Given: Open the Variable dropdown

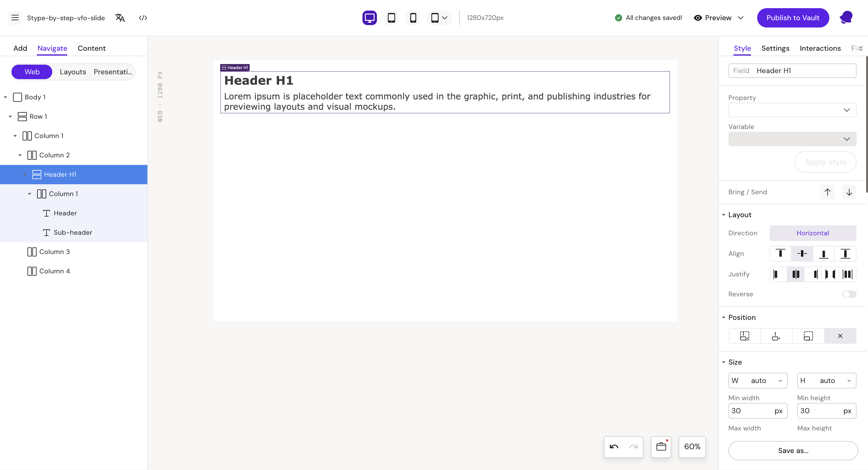Looking at the screenshot, I should click(x=792, y=139).
